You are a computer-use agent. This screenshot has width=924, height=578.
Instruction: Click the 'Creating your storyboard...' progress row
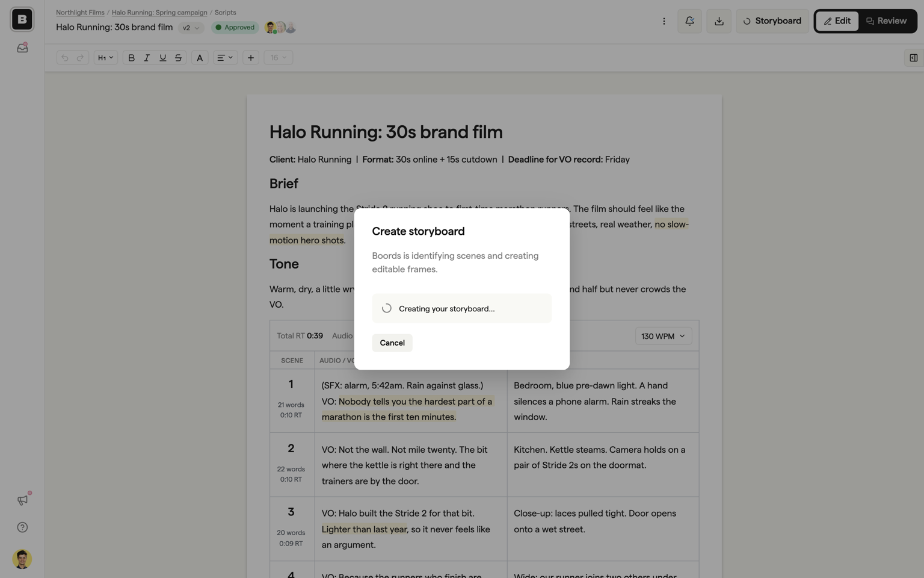[461, 308]
